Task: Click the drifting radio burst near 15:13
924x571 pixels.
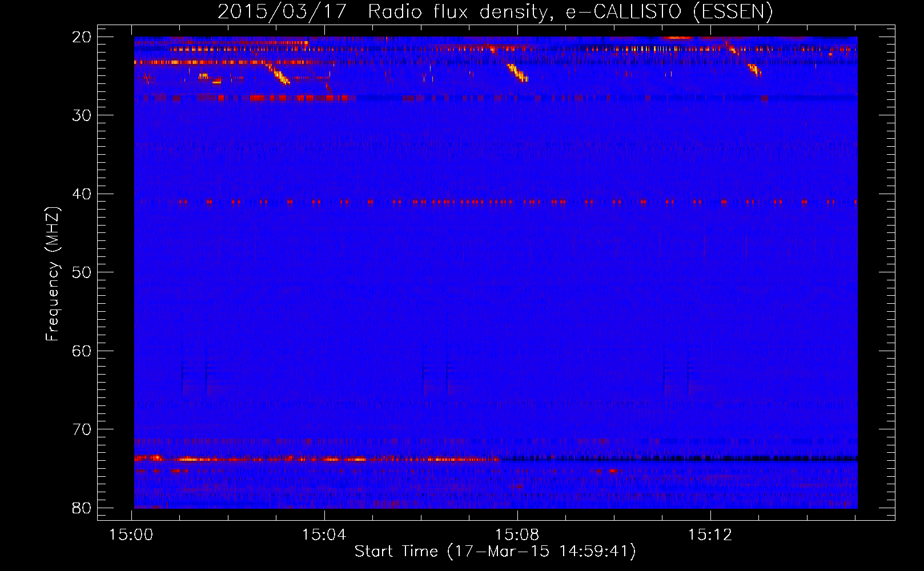Action: pyautogui.click(x=754, y=70)
